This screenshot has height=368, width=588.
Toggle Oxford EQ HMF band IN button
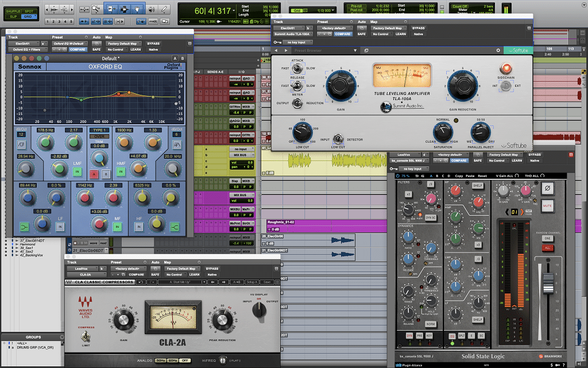coord(121,172)
